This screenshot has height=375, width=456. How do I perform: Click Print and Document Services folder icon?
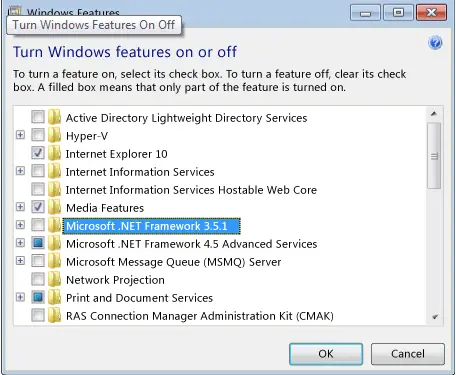click(54, 297)
